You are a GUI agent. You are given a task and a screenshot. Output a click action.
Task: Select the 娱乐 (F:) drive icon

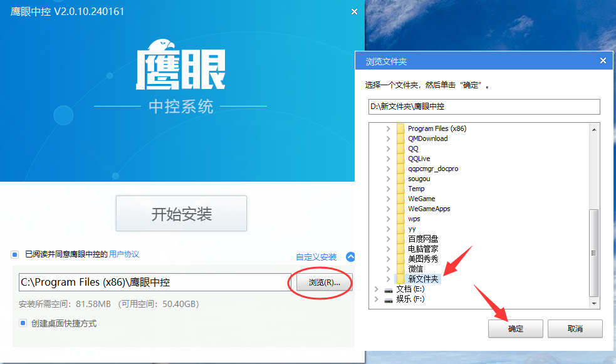click(x=389, y=300)
